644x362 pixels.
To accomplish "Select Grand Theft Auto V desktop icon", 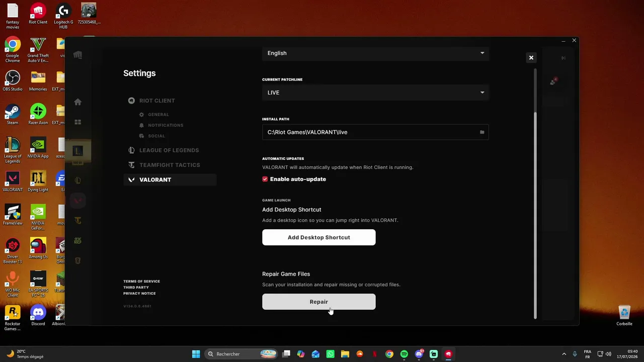I will tap(38, 50).
